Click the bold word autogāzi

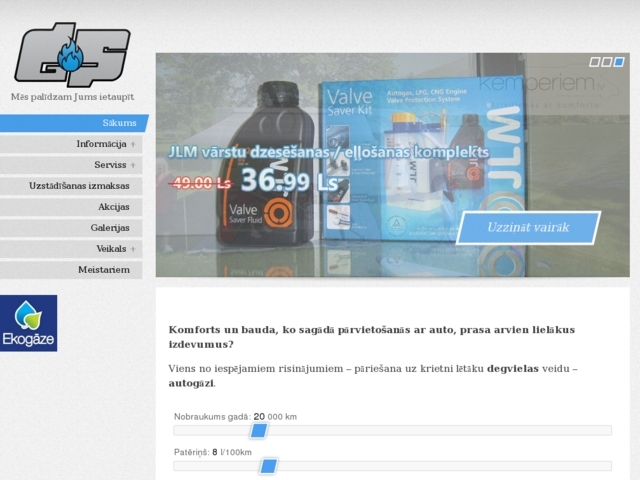click(x=191, y=383)
